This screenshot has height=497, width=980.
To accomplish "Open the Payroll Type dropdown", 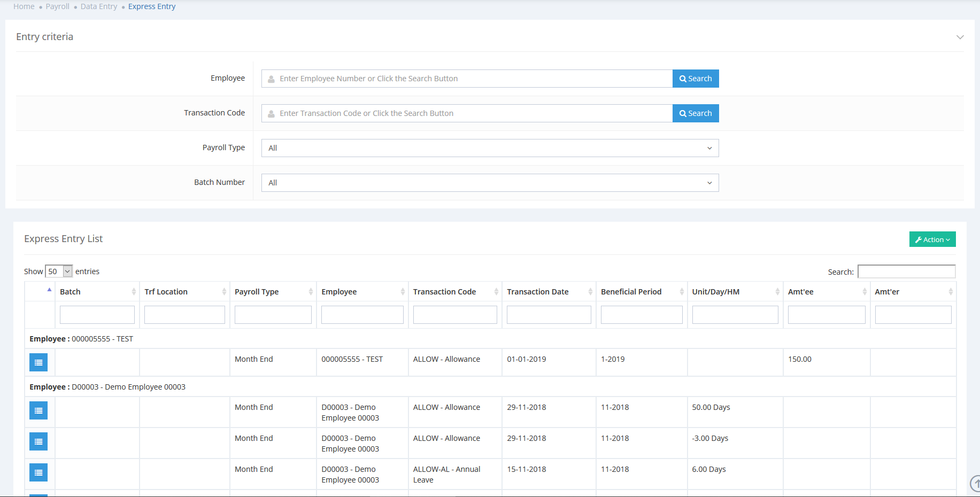I will 490,148.
